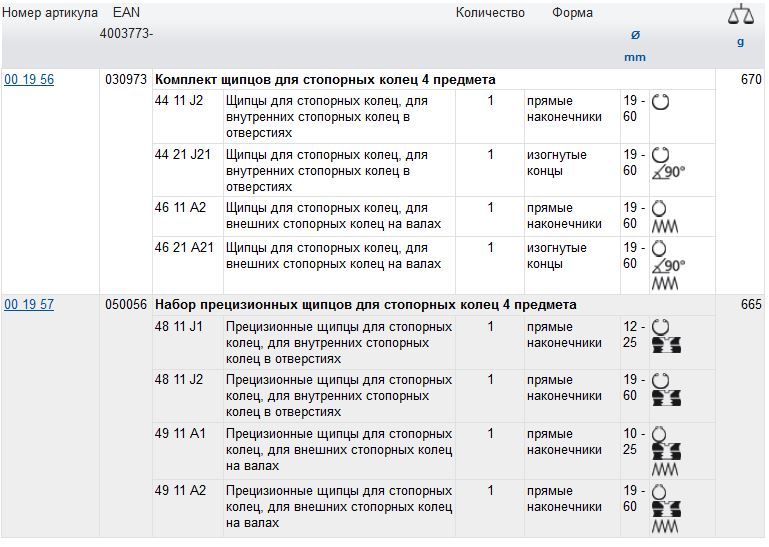Click the set title Комплект щипцов для стопорных колец

click(x=325, y=80)
